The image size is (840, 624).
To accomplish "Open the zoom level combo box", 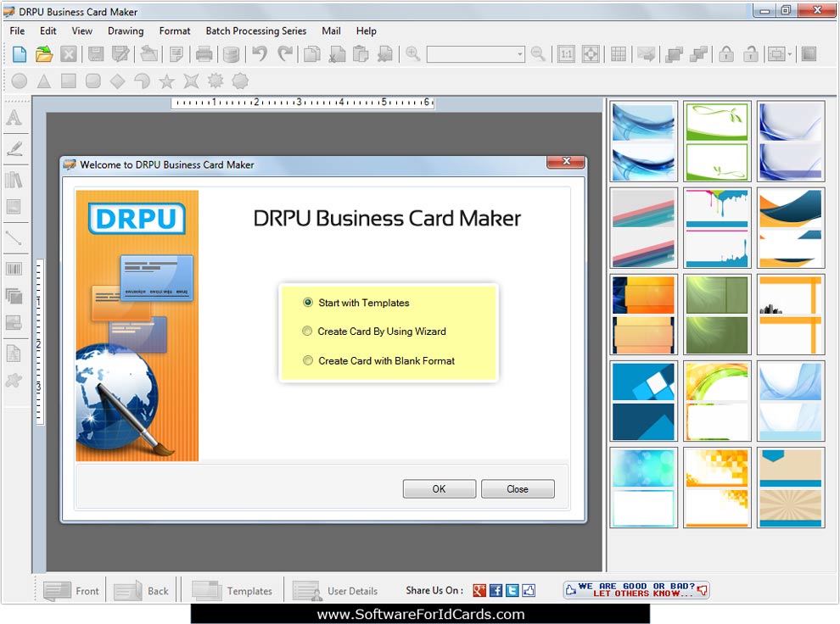I will [x=476, y=54].
